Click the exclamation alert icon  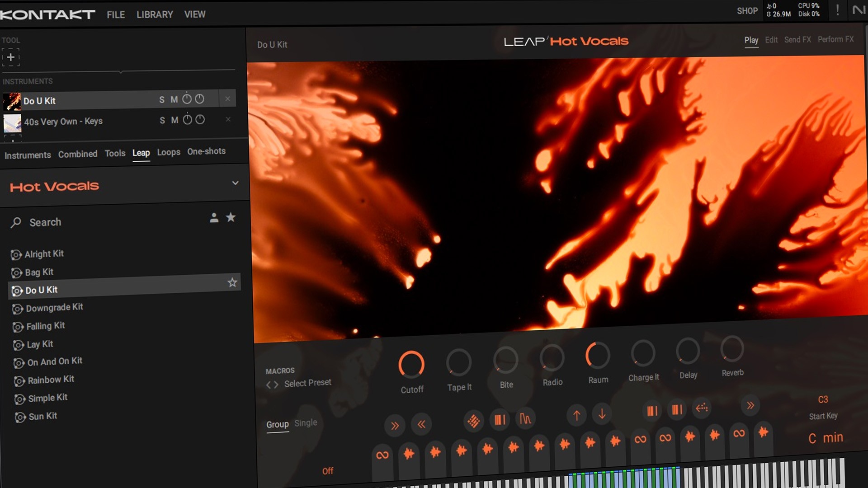click(837, 10)
